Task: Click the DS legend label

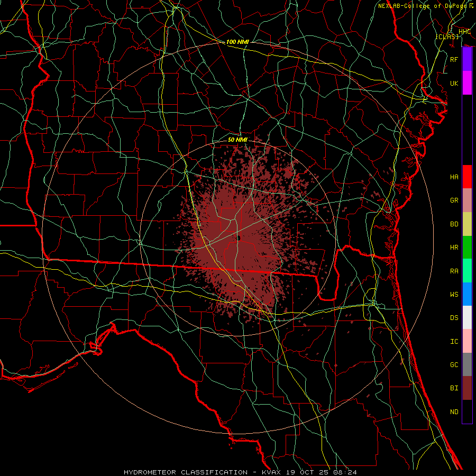Action: point(454,318)
